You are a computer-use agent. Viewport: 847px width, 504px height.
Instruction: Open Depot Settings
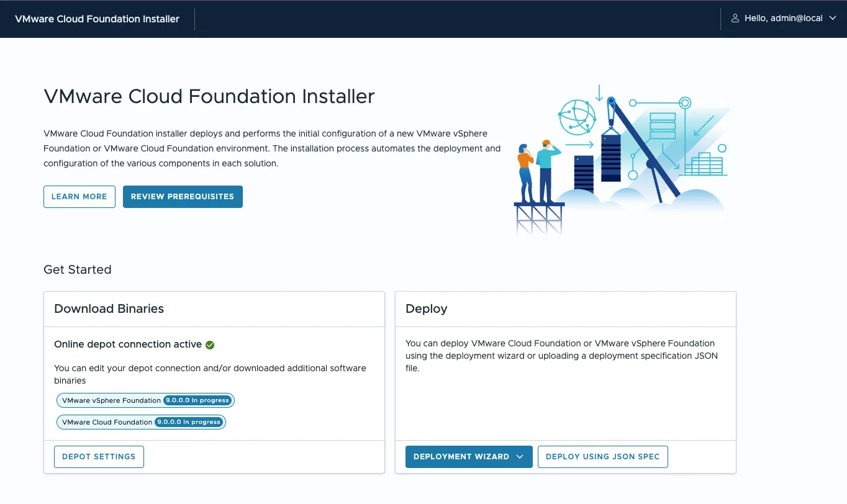pos(99,457)
